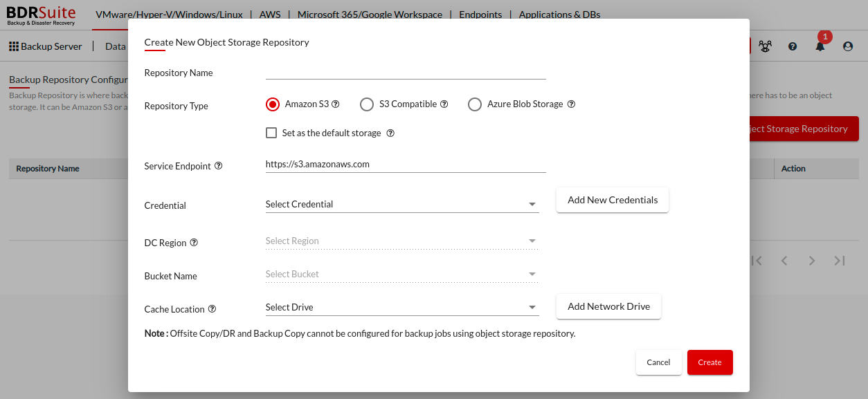Viewport: 868px width, 399px height.
Task: Show DC Region help tooltip icon
Action: [194, 243]
